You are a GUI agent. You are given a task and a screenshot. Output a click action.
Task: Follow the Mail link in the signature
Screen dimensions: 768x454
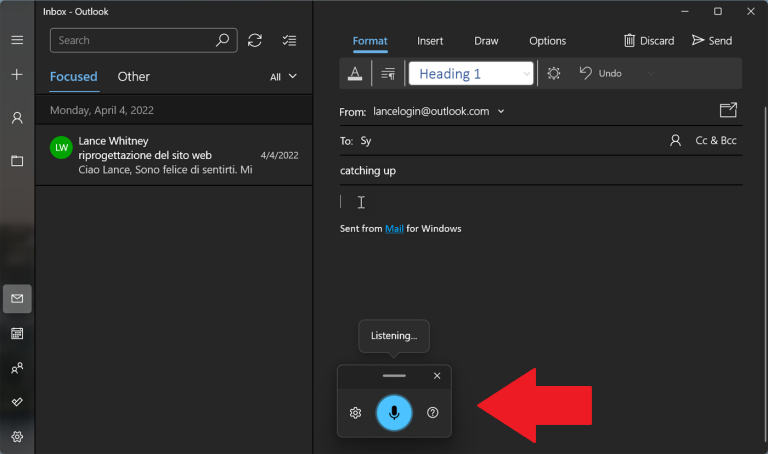coord(394,229)
